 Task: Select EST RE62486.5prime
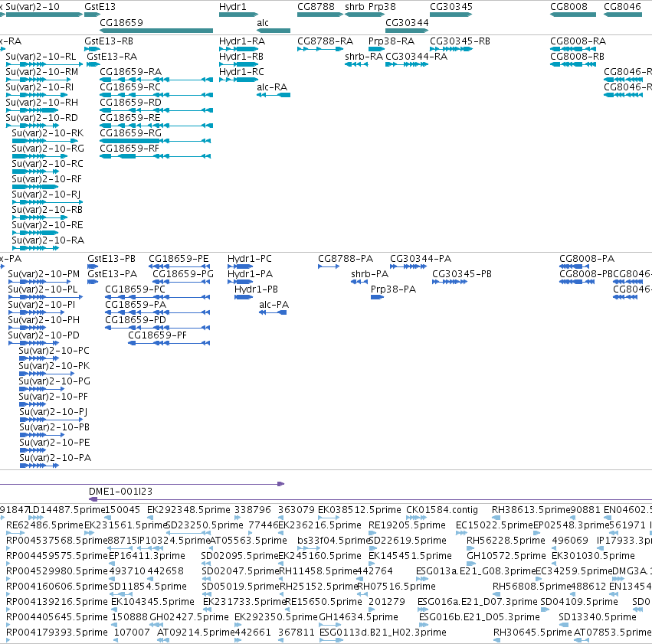click(x=15, y=533)
